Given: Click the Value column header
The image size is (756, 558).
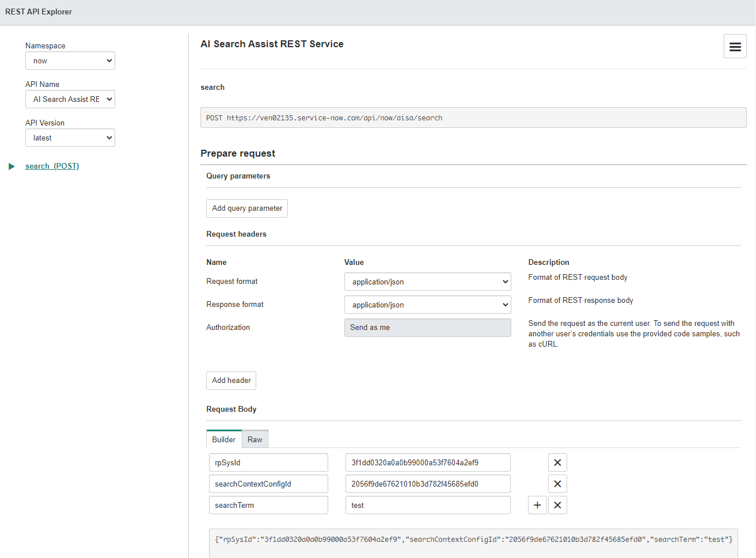Looking at the screenshot, I should point(354,263).
